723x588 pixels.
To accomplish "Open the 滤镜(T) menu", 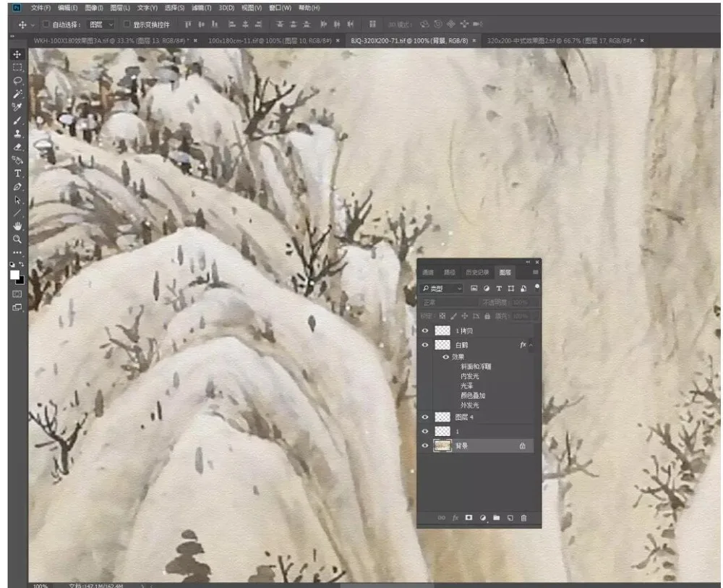I will coord(202,8).
